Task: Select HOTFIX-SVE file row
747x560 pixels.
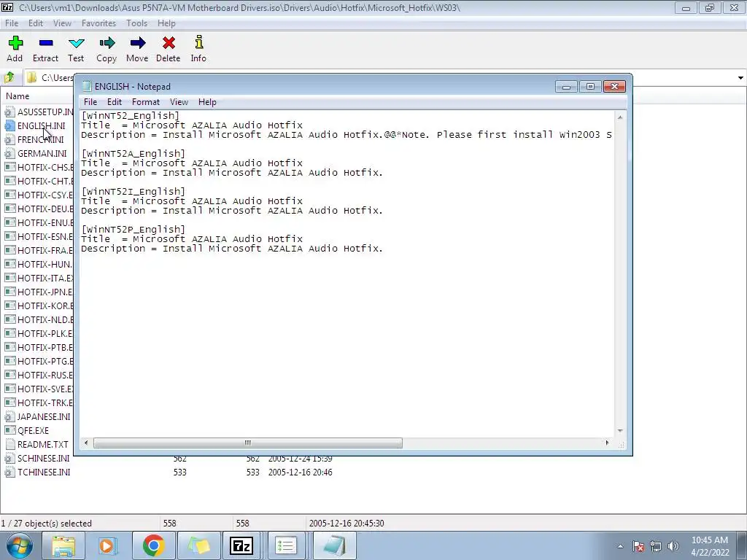Action: pyautogui.click(x=38, y=389)
